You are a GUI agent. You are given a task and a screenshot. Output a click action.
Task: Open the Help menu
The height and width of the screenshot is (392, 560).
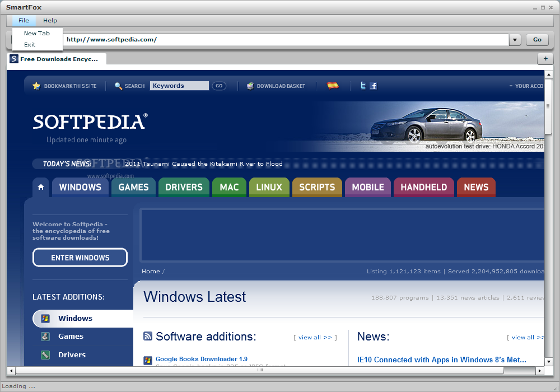pos(50,20)
